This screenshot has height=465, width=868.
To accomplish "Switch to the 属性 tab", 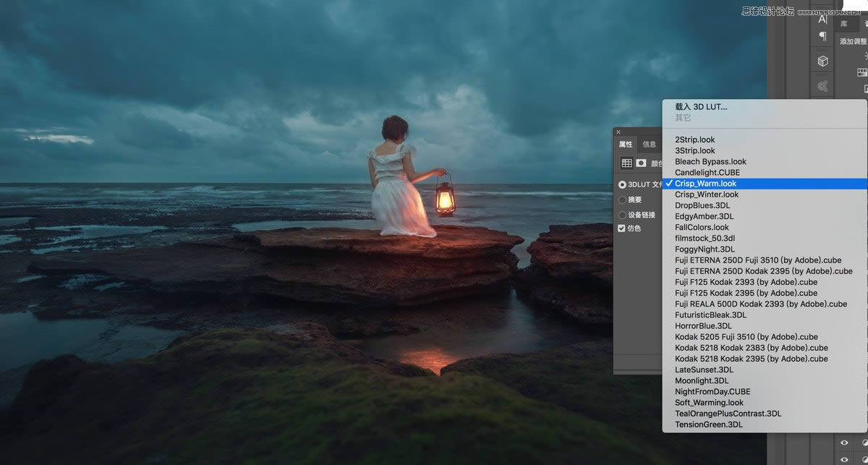I will click(625, 144).
